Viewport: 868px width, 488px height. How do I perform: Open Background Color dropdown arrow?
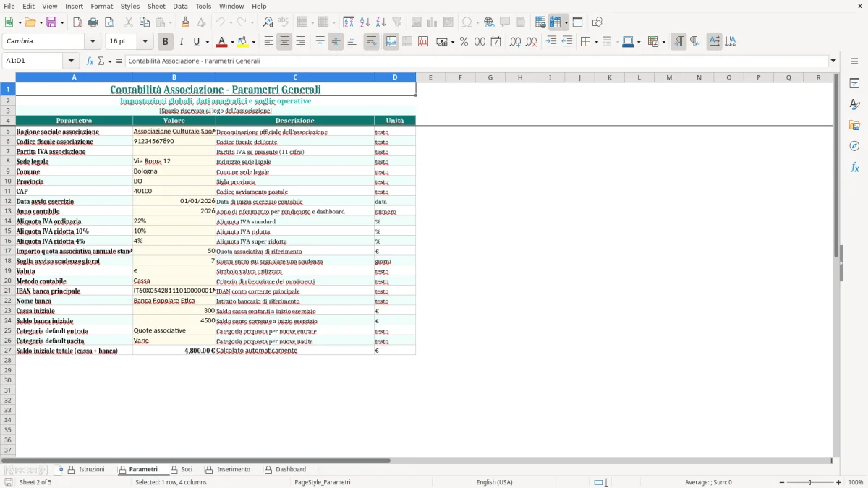click(253, 42)
